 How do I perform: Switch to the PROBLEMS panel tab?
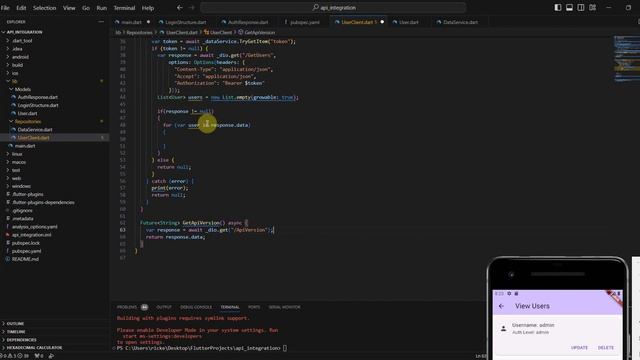click(x=127, y=307)
